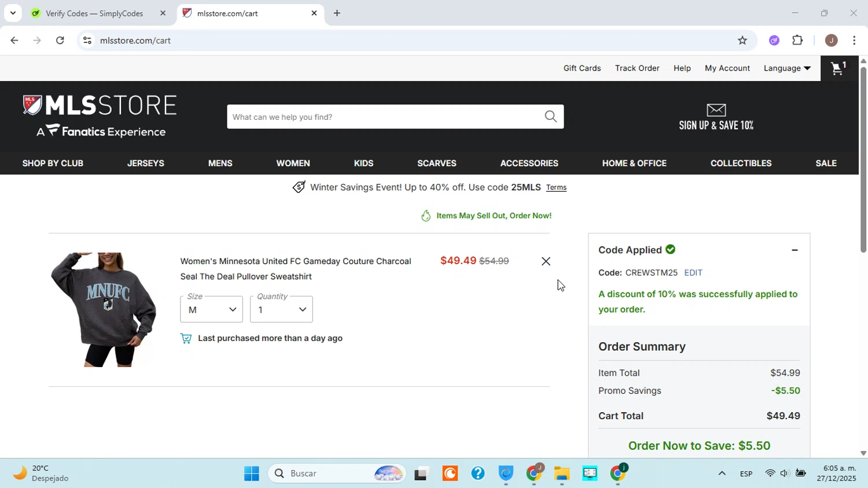Image resolution: width=868 pixels, height=488 pixels.
Task: Open Wi-Fi network settings in tray
Action: [x=770, y=474]
